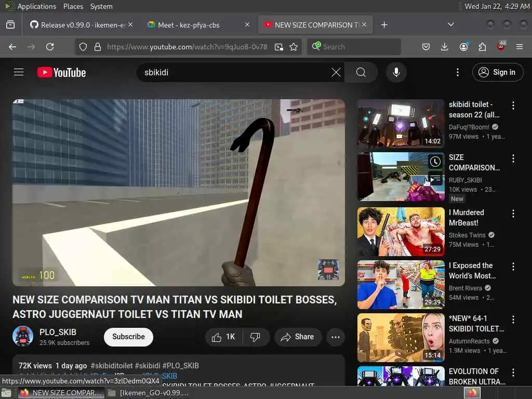The width and height of the screenshot is (532, 399).
Task: Bookmark this page with the star
Action: (x=294, y=47)
